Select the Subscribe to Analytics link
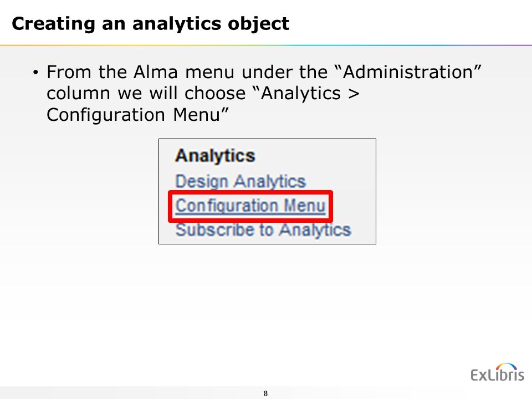Screen dimensions: 532x399 point(263,230)
